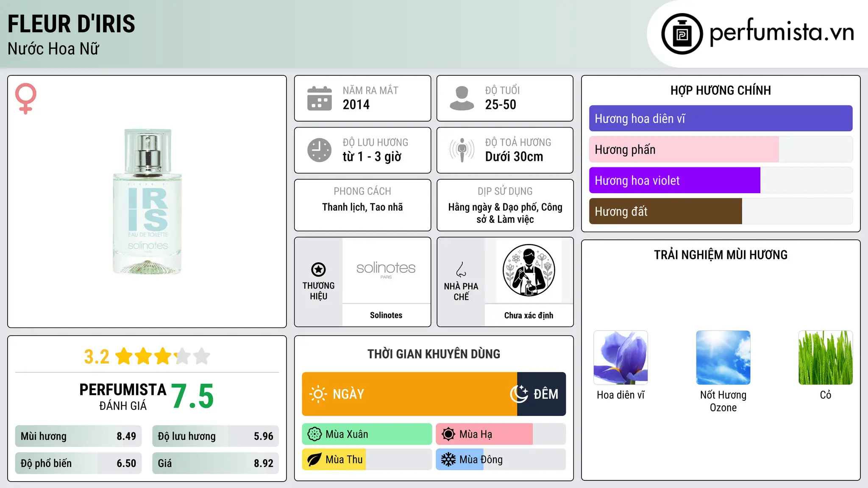868x488 pixels.
Task: Click the Độ phổ biến 6.50 score bar
Action: point(78,463)
